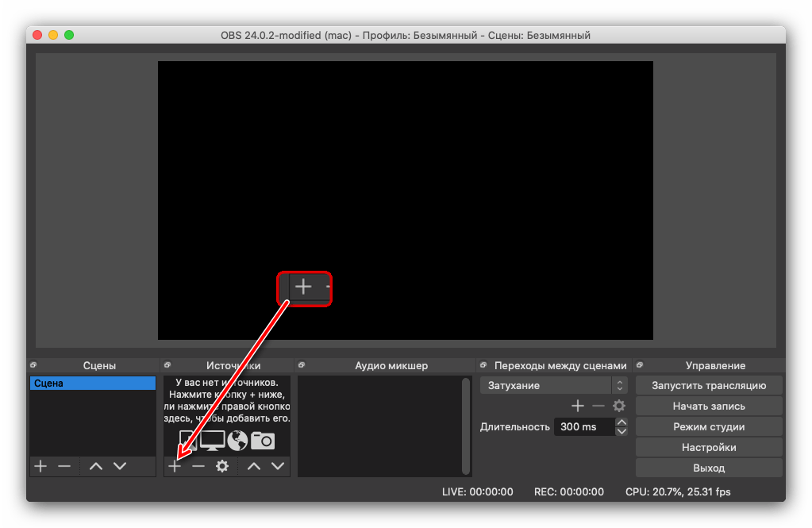
Task: Click the audio mixer vertical scrollbar
Action: pos(466,426)
